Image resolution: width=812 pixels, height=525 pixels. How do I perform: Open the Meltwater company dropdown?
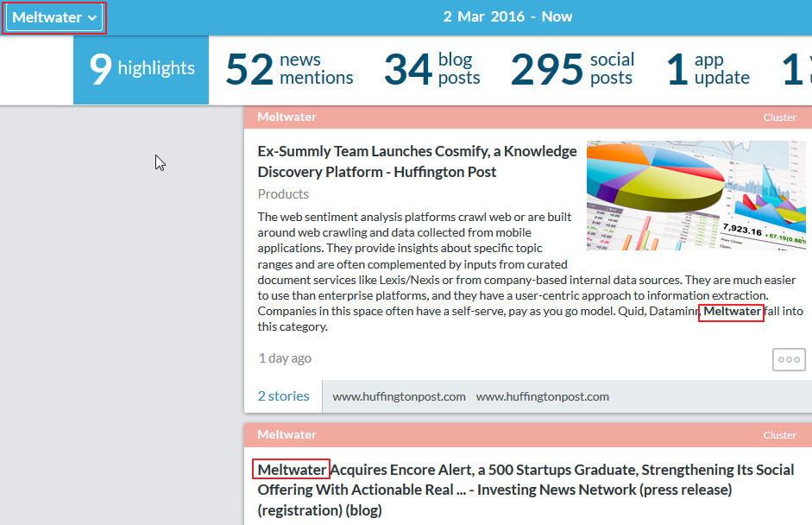coord(54,17)
